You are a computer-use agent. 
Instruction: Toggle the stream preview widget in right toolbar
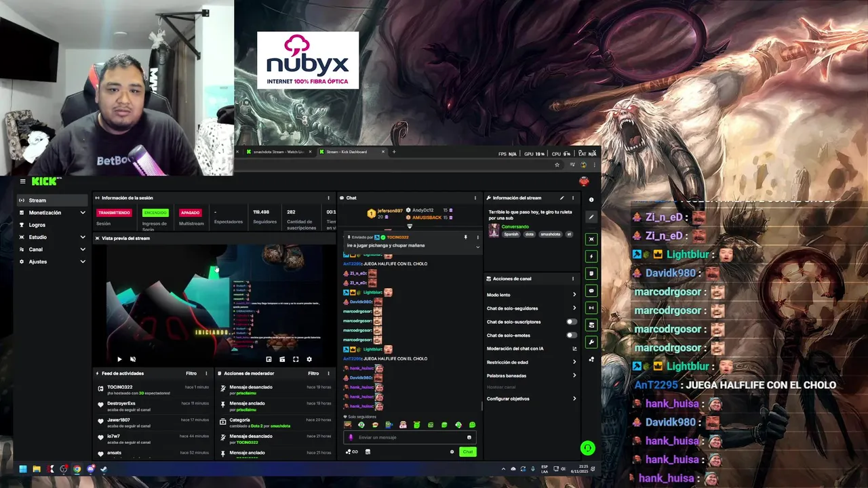point(591,239)
